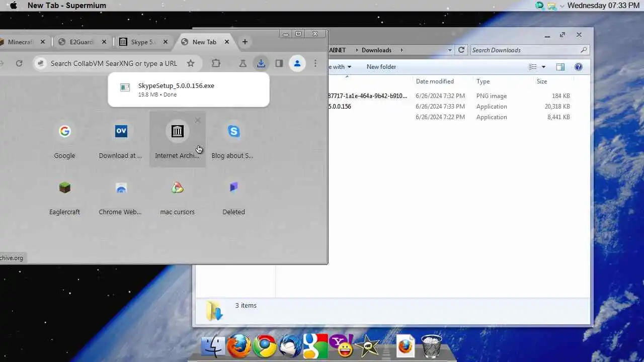Toggle the Downloads bubble icon in toolbar

(261, 63)
